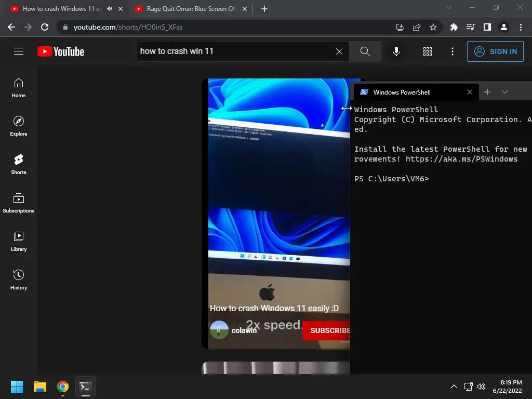Screen dimensions: 532x399
Task: Open Subscriptions in YouTube sidebar
Action: (x=19, y=203)
